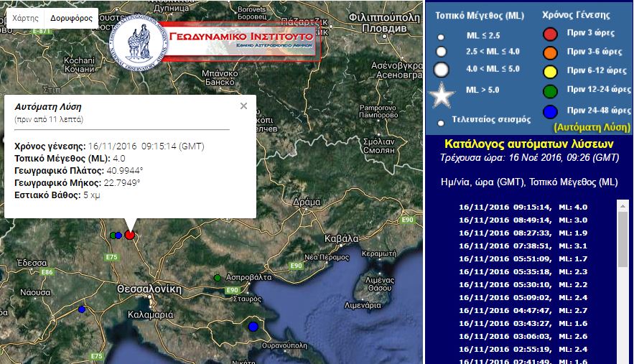This screenshot has width=634, height=364.
Task: Click orange swatch for Πριν 3-6 ώρες
Action: [x=550, y=52]
